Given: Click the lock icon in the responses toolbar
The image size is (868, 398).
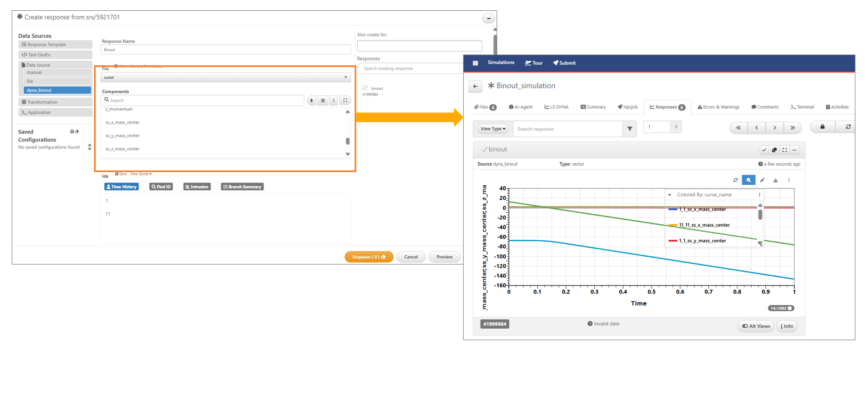Looking at the screenshot, I should 822,127.
